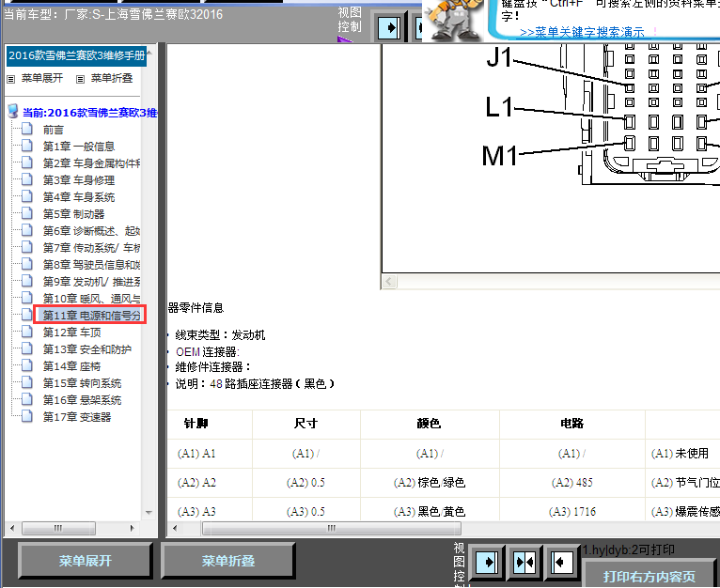Click the 打印右方内容页 button

click(649, 575)
